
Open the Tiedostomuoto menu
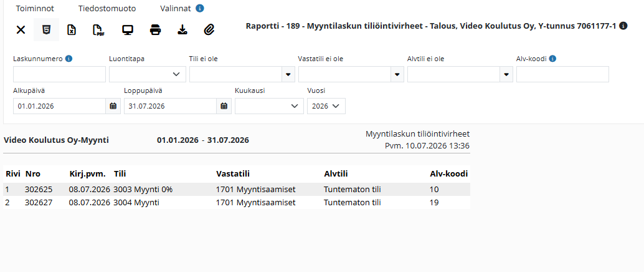(x=107, y=8)
